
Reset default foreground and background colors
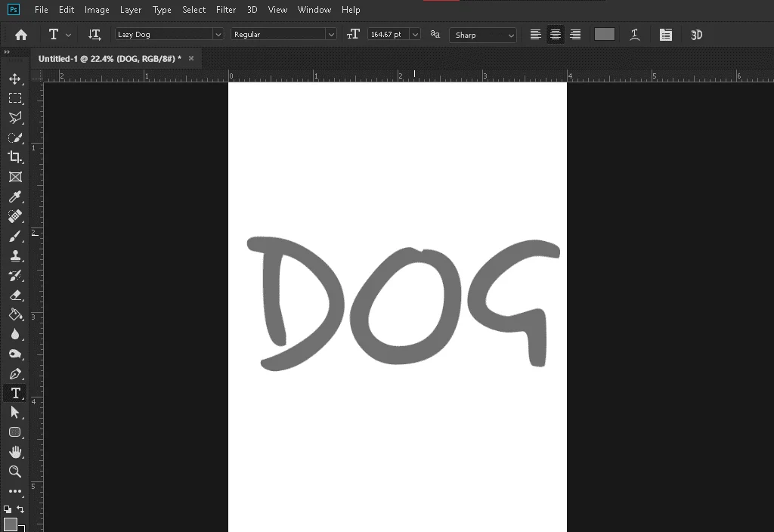[x=8, y=509]
